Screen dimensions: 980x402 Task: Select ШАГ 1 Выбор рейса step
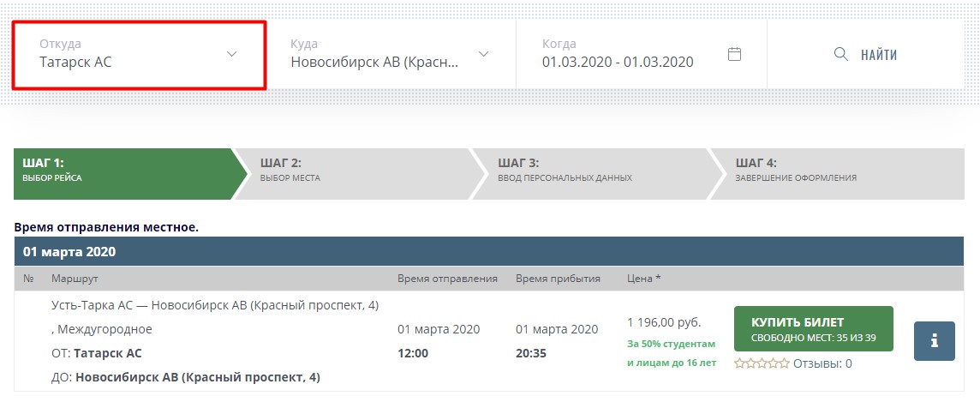point(123,174)
